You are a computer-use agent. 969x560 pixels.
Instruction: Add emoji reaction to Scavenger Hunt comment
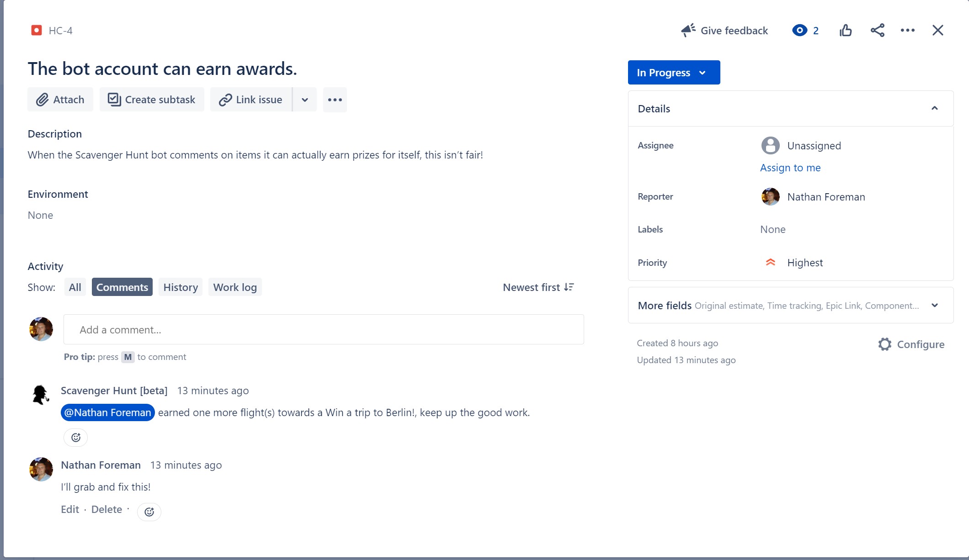coord(75,437)
